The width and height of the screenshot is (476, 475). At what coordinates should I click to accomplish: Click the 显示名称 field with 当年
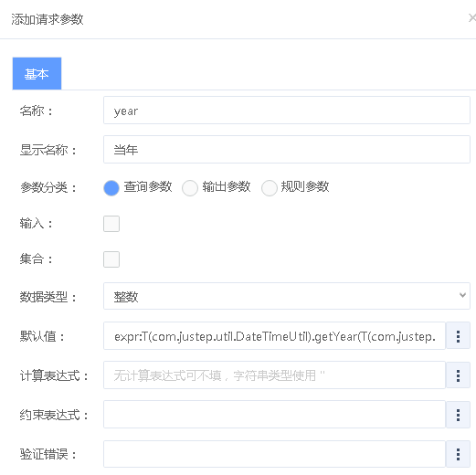click(287, 150)
